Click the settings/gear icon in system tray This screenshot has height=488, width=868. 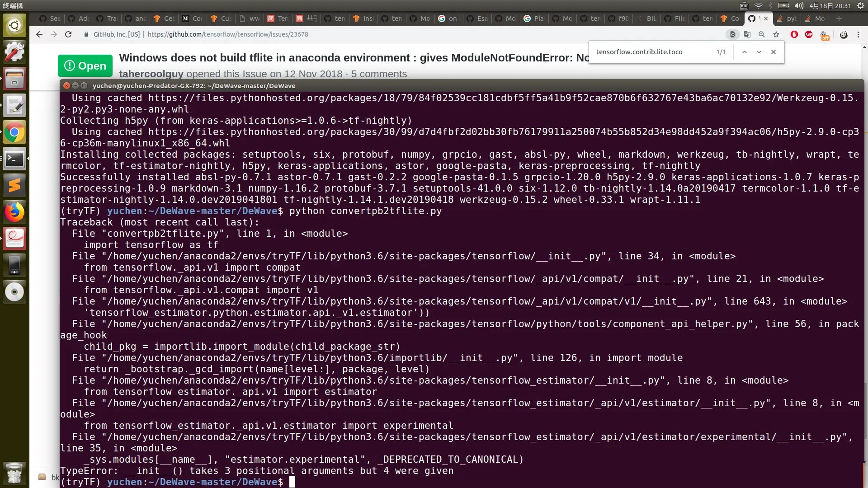coord(860,5)
